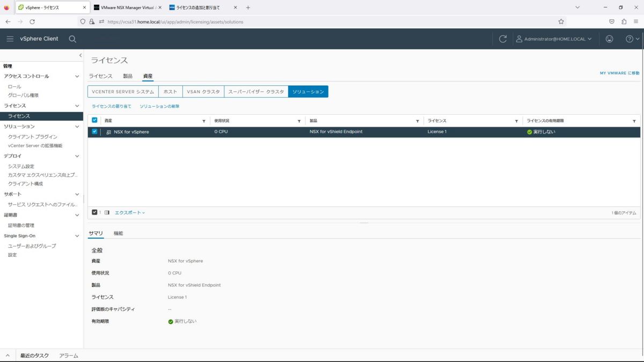Select VCENTER SERVER システム asset tab
Image resolution: width=644 pixels, height=362 pixels.
pos(123,92)
